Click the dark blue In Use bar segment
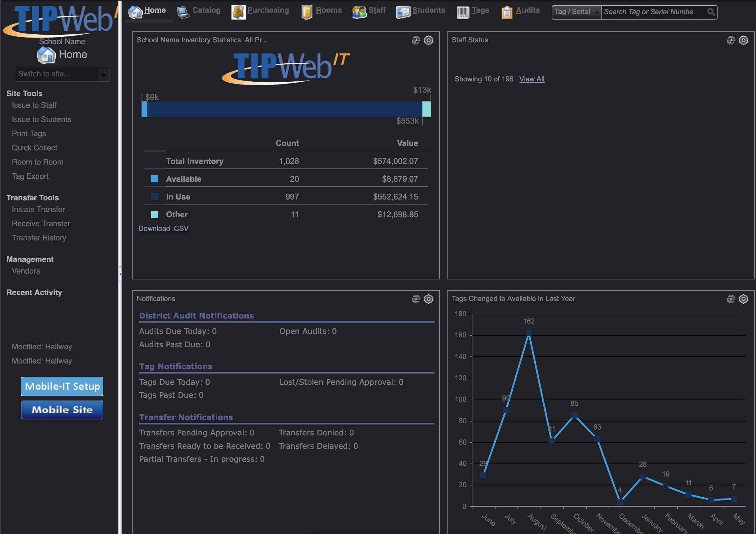Image resolution: width=756 pixels, height=534 pixels. tap(285, 109)
